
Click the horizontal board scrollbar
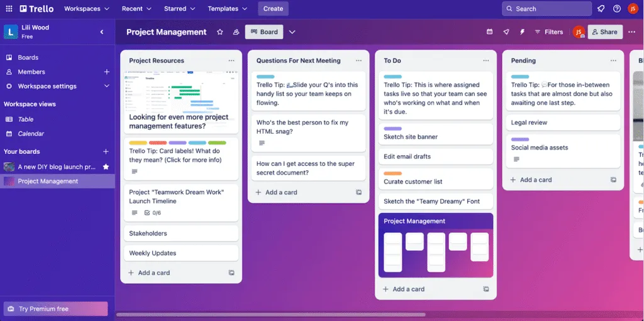(x=270, y=315)
